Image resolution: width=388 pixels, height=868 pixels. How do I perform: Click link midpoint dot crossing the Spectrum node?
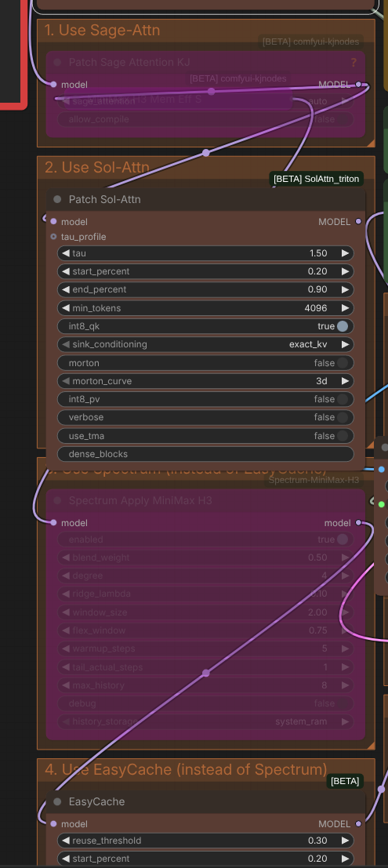tap(206, 673)
